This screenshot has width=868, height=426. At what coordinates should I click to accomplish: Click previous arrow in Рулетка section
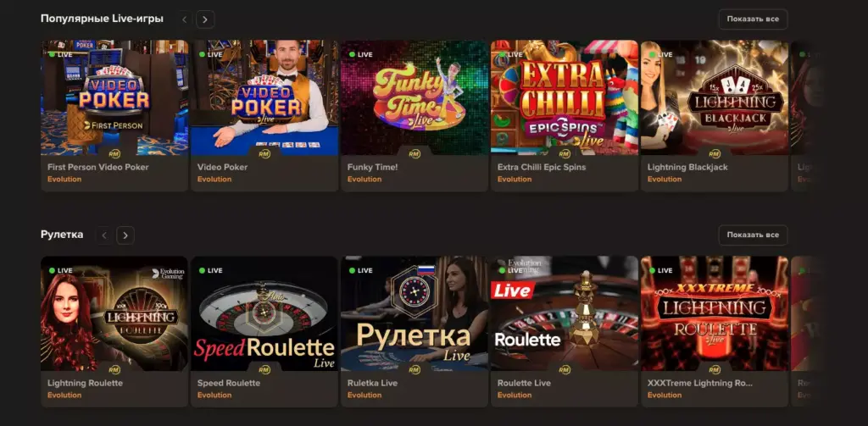pyautogui.click(x=104, y=235)
